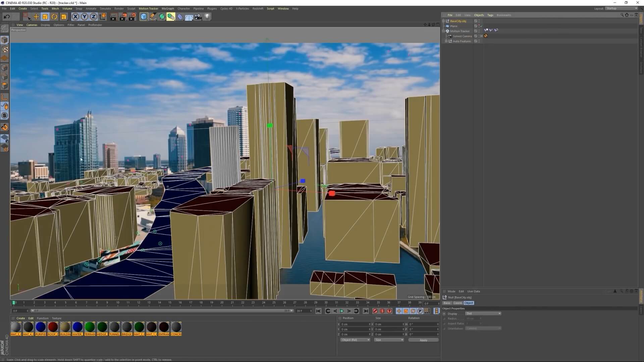The image size is (644, 362).
Task: Open the Object (Rel) coordinate dropdown
Action: [355, 340]
